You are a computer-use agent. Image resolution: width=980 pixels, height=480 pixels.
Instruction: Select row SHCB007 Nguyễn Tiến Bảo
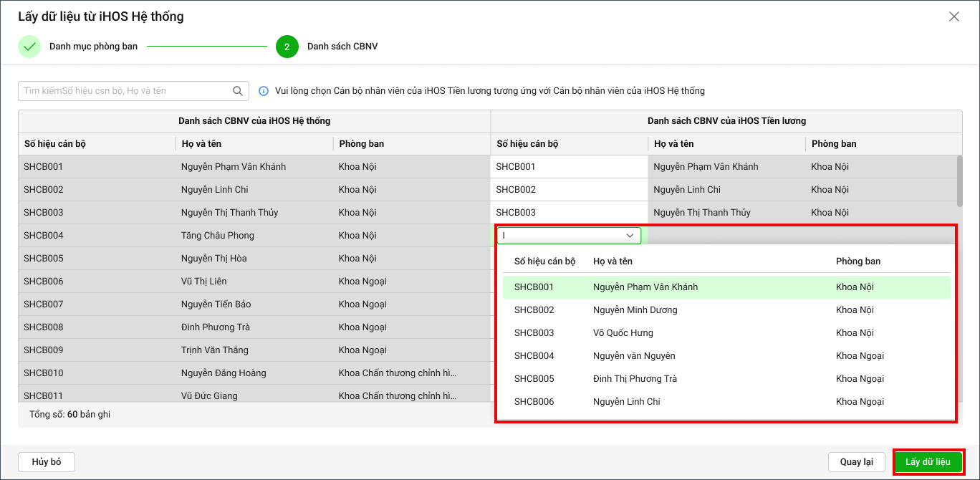point(254,304)
